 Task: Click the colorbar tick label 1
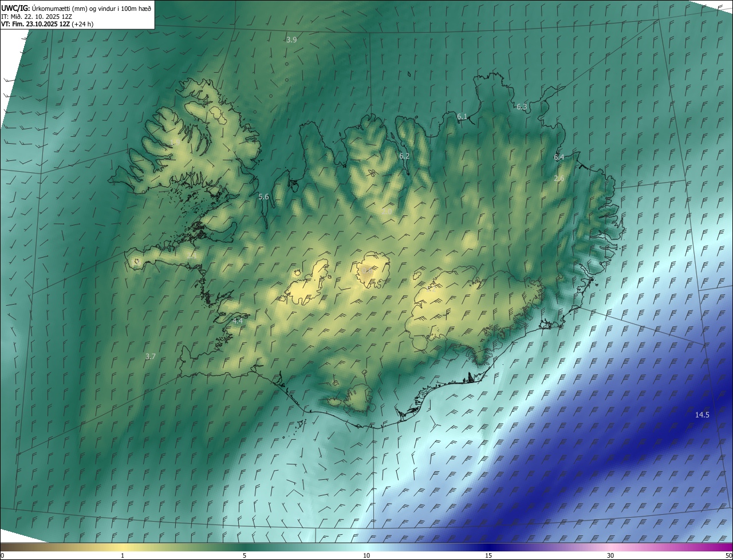(x=123, y=555)
